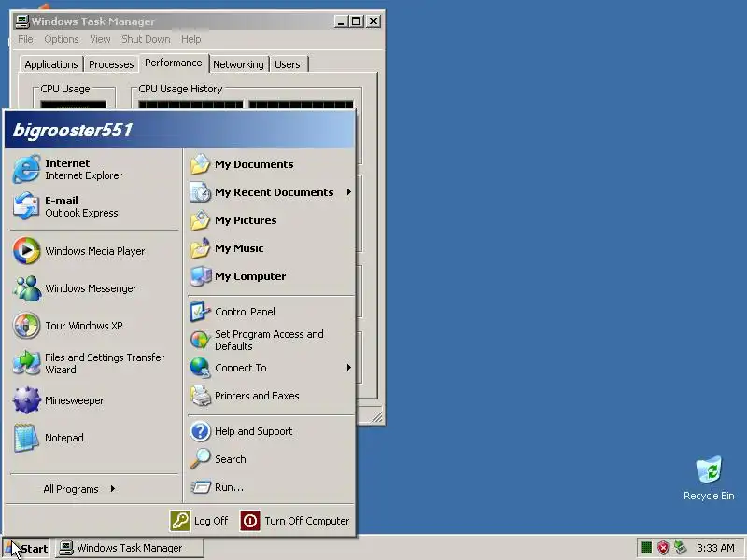Click network connection tray icon

click(x=680, y=548)
